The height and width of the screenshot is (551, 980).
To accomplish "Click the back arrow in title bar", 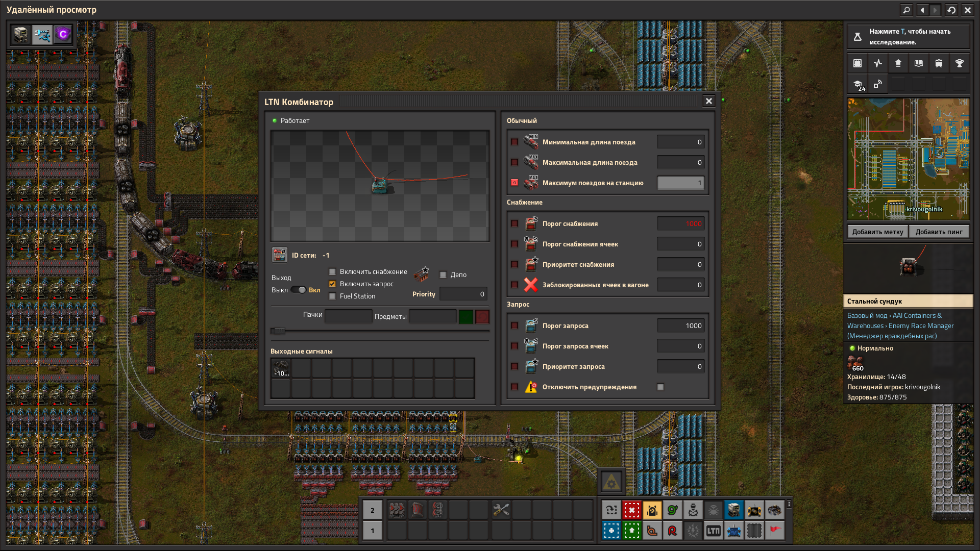I will 922,10.
